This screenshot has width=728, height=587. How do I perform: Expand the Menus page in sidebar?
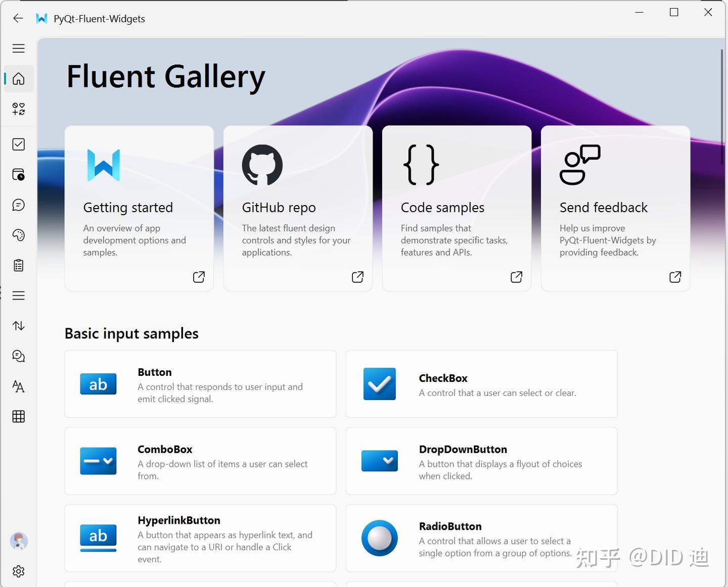18,296
